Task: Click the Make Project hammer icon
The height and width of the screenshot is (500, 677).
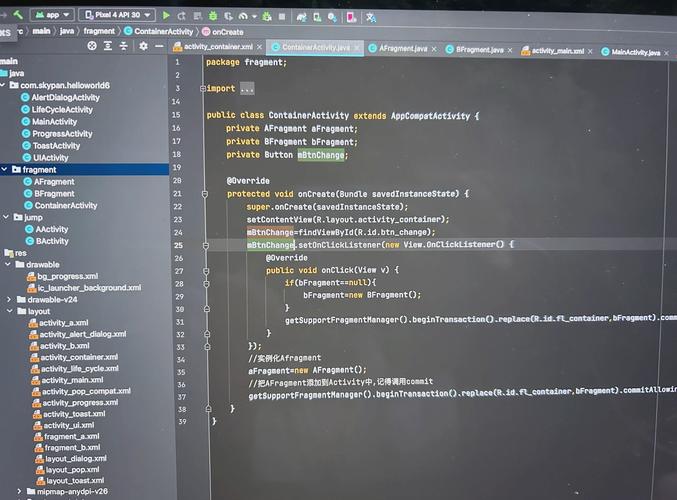Action: tap(18, 15)
